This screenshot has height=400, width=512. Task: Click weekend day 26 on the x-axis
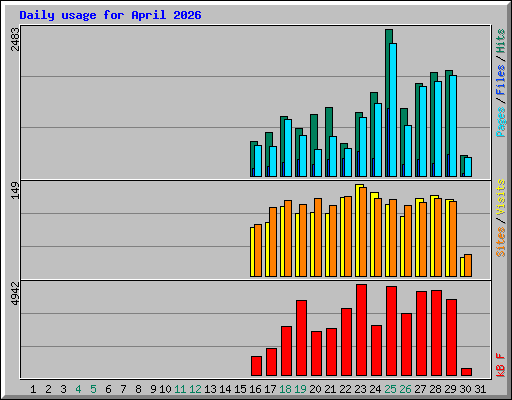(405, 389)
